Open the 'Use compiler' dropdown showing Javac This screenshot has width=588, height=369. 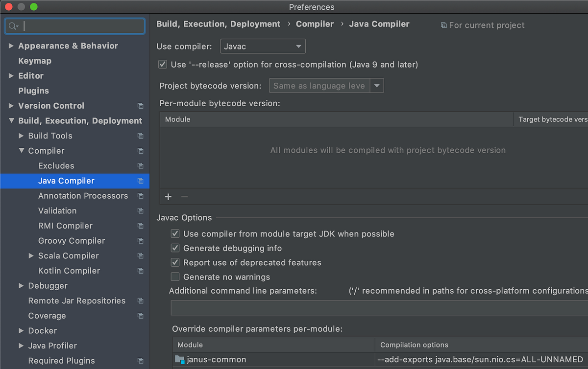point(263,46)
